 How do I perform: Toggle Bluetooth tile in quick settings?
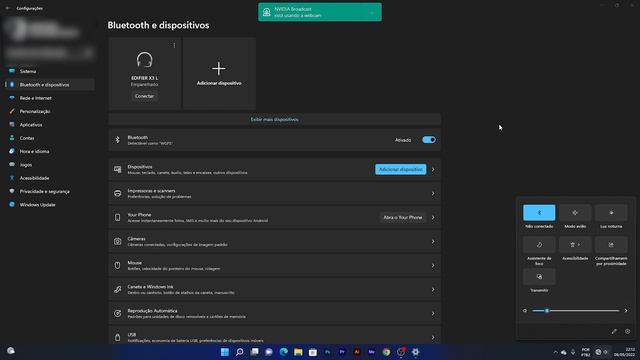(539, 213)
